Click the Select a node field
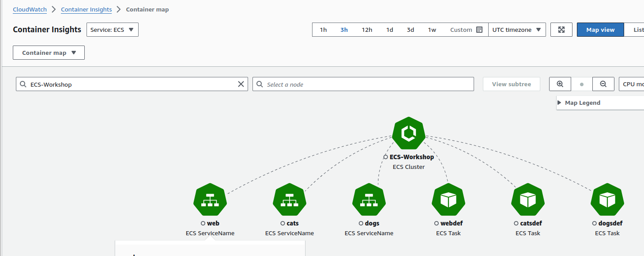This screenshot has height=256, width=644. click(x=363, y=84)
